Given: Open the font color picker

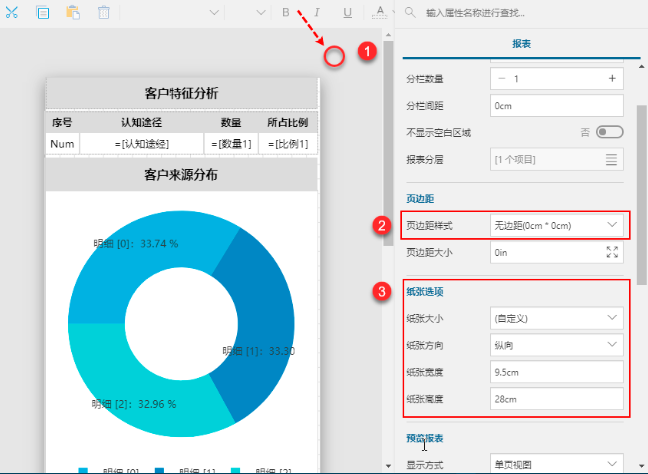Looking at the screenshot, I should coord(380,12).
